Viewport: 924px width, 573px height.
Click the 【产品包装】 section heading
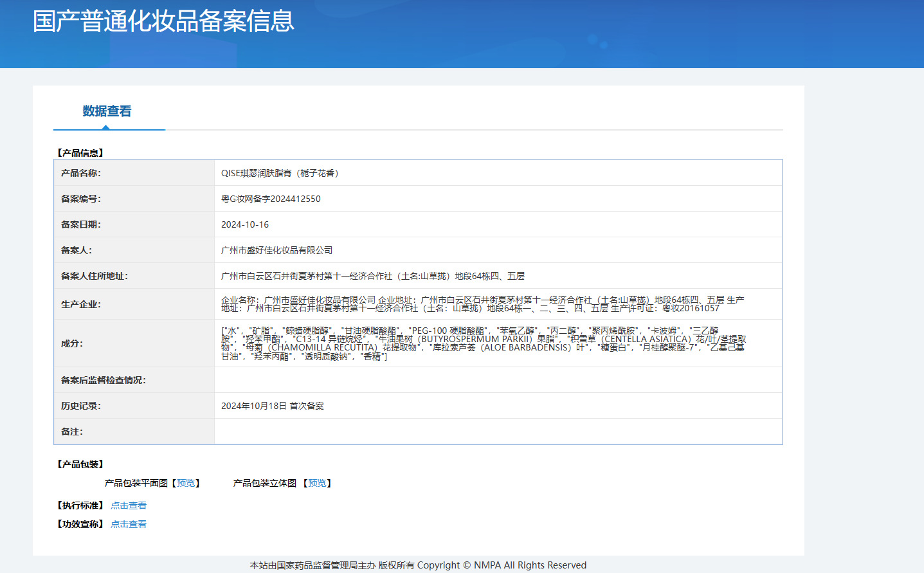coord(80,464)
